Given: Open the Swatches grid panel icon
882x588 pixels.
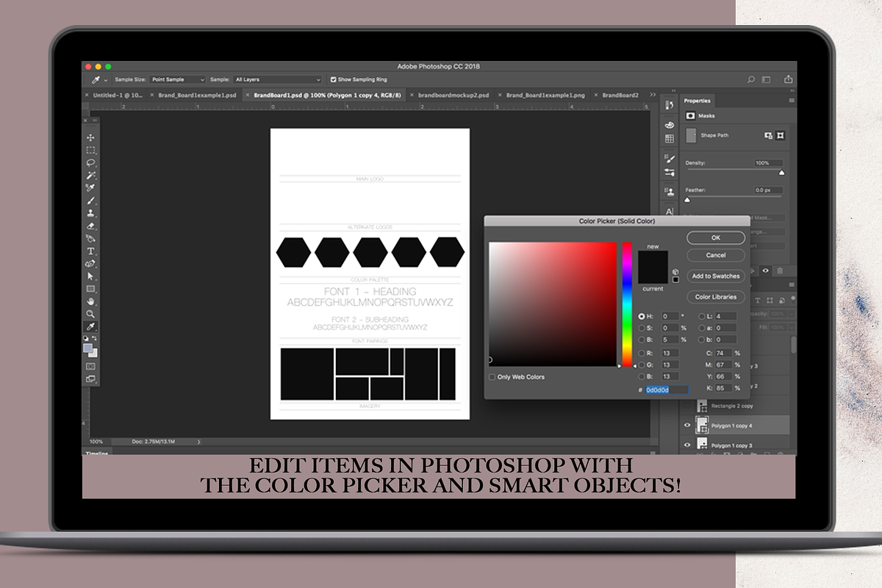Looking at the screenshot, I should tap(669, 139).
